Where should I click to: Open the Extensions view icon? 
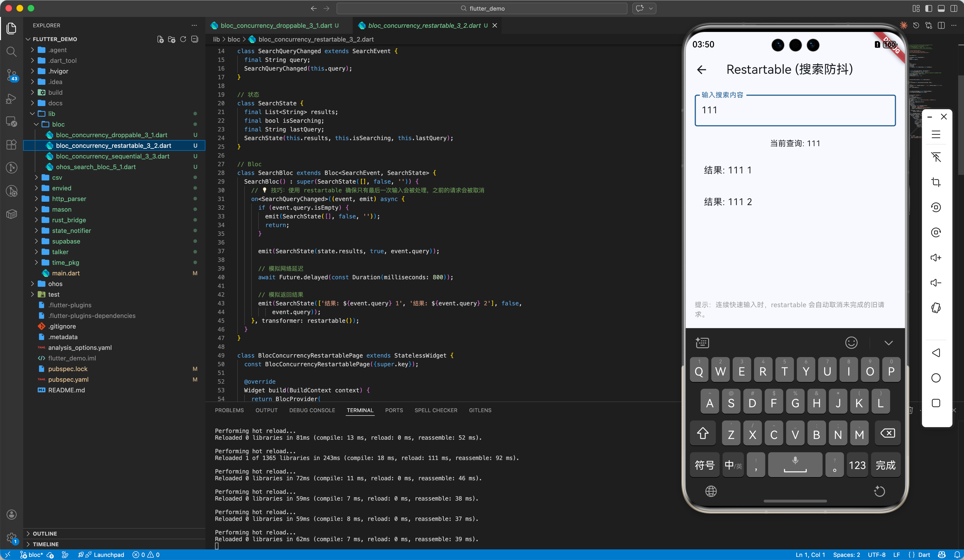(12, 144)
